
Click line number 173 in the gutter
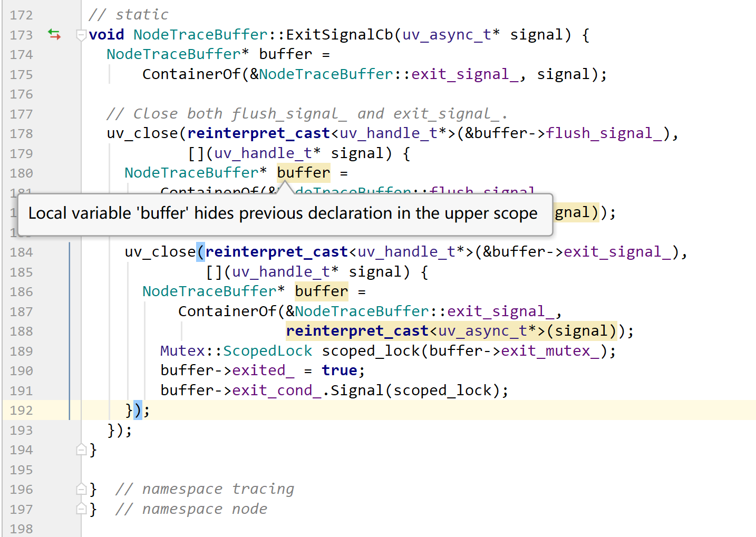click(21, 35)
